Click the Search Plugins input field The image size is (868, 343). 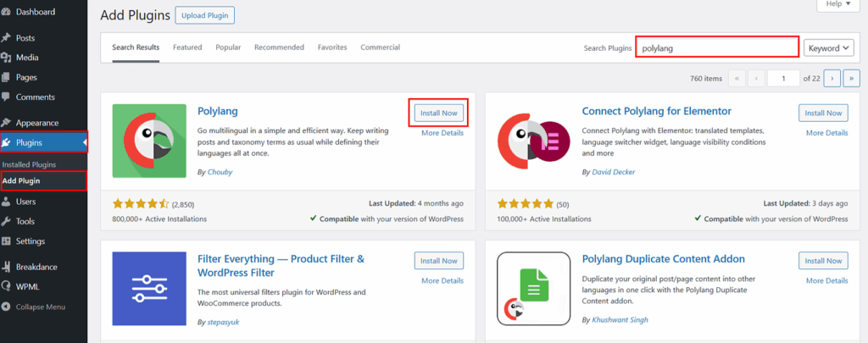717,48
